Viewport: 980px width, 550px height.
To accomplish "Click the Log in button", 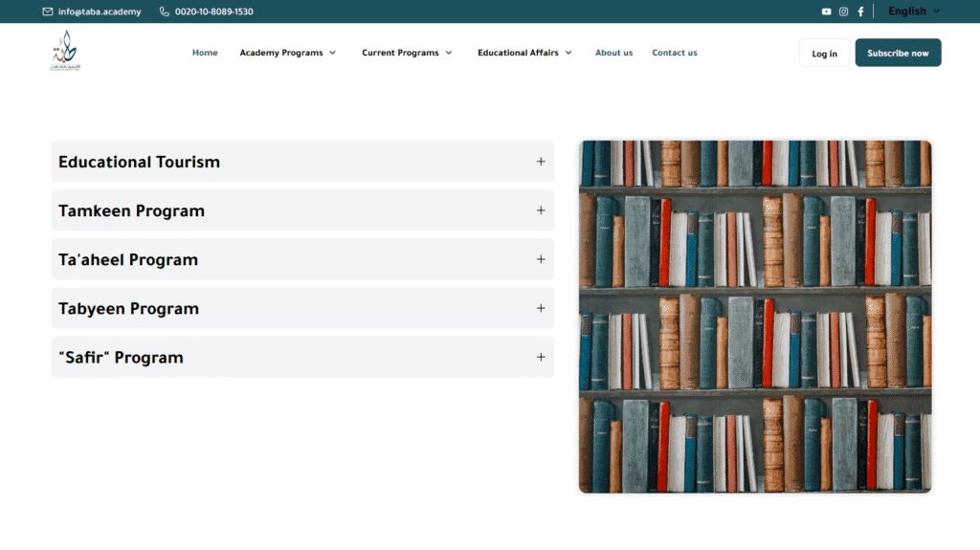I will point(824,54).
